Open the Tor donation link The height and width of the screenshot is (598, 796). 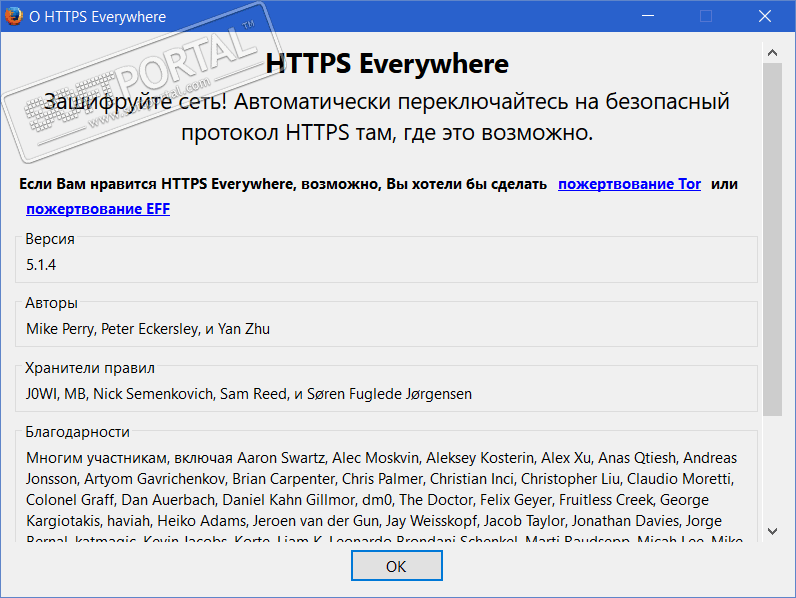[629, 184]
